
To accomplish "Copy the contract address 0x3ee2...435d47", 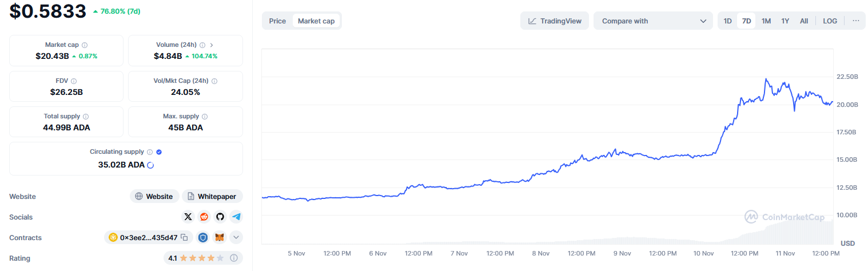I will point(184,237).
